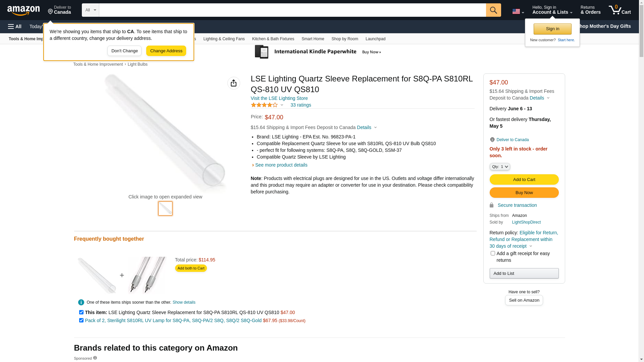Screen dimensions: 644x362
Task: Open the All departments search dropdown
Action: click(91, 10)
